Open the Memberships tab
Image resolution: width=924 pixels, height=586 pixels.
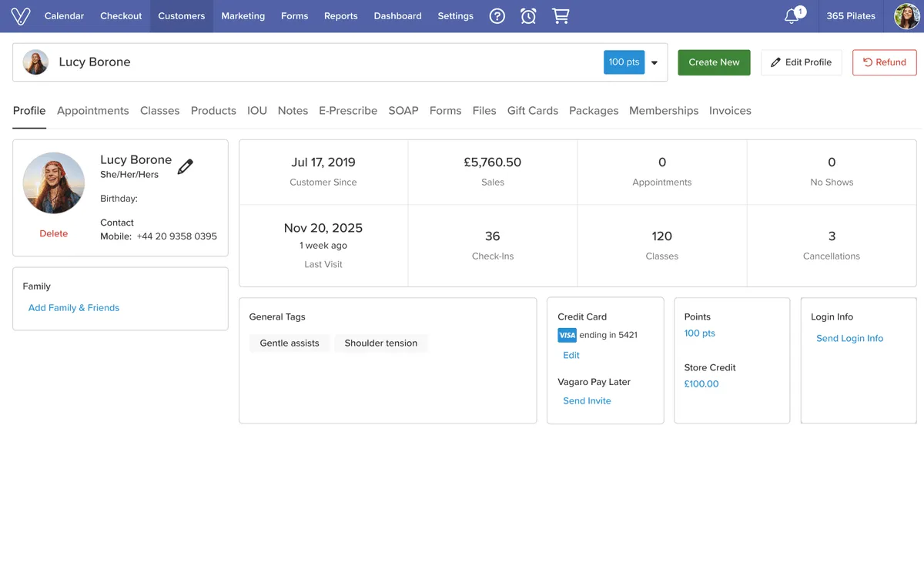pos(664,111)
